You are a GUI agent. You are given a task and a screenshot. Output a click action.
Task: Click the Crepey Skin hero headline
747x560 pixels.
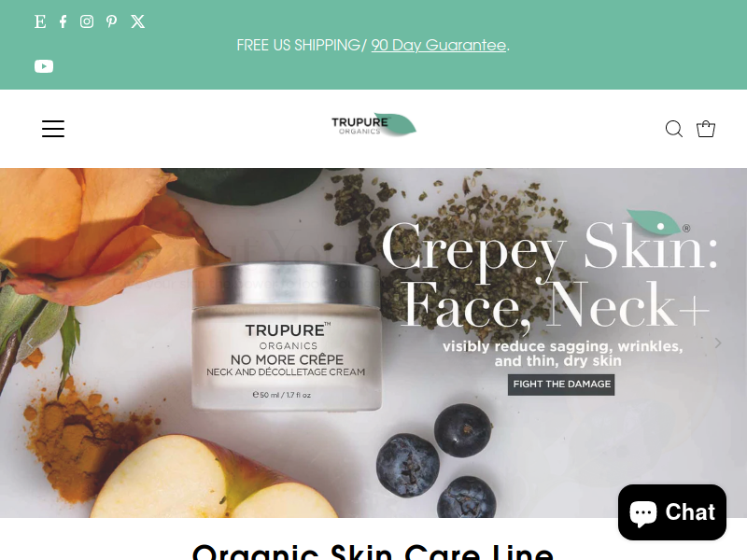[x=549, y=274]
